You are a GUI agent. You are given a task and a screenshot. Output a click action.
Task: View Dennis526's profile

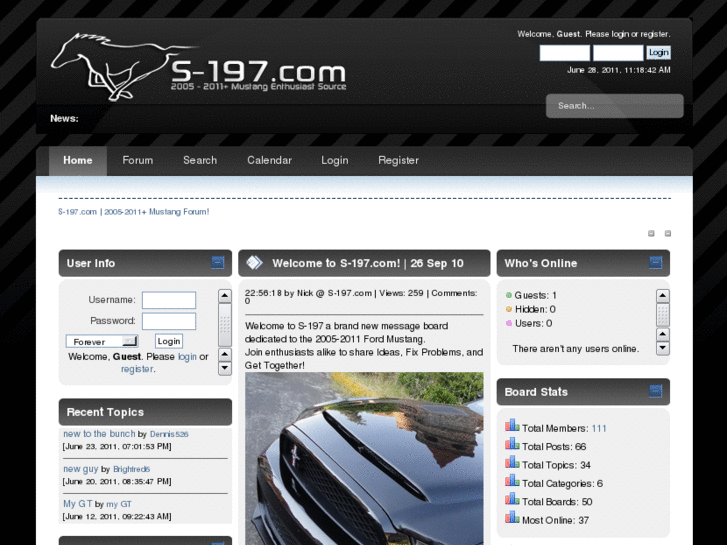[169, 435]
